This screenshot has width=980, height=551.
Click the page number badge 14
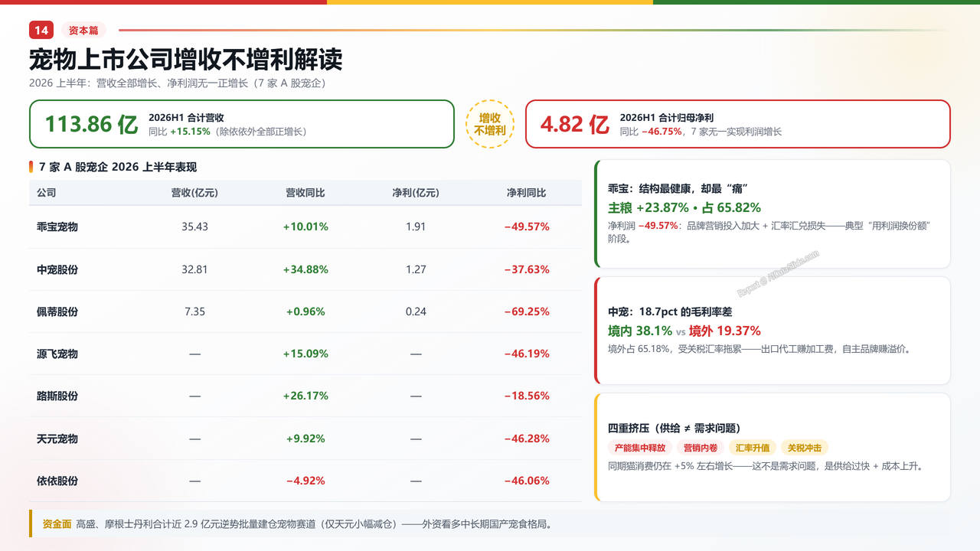[x=41, y=30]
